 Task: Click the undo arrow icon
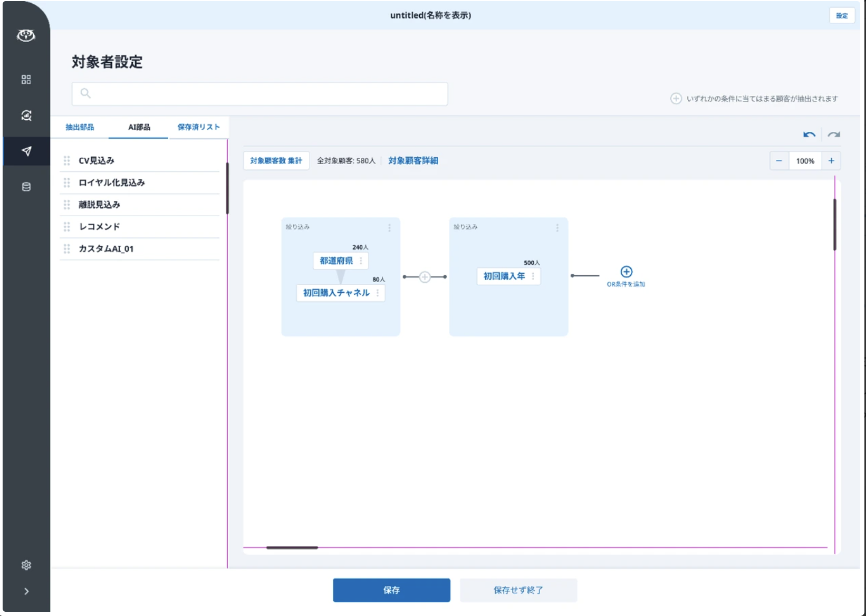pyautogui.click(x=809, y=134)
